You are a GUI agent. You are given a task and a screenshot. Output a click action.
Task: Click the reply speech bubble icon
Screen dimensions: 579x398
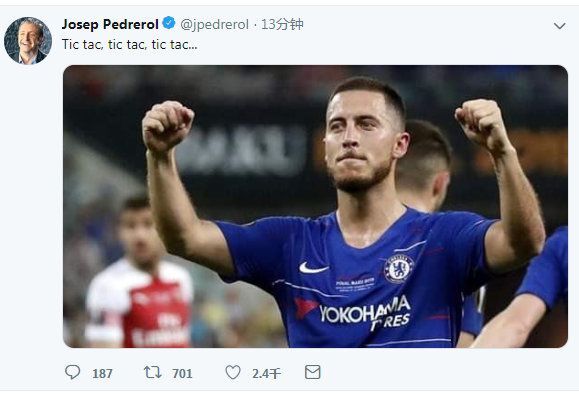click(x=72, y=372)
